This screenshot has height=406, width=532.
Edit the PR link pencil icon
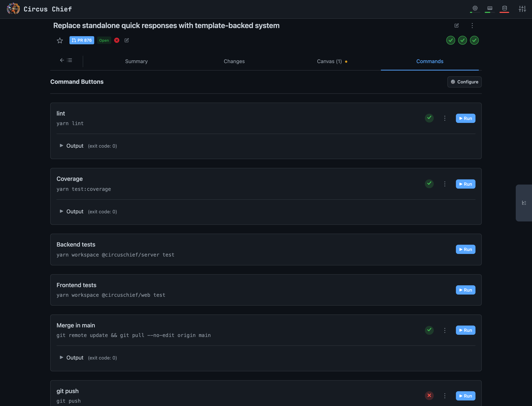click(x=127, y=40)
